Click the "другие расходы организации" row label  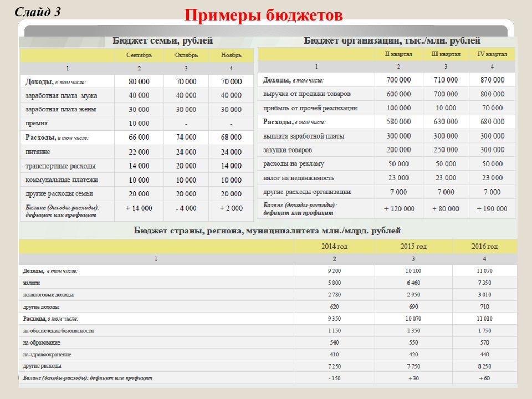point(307,192)
